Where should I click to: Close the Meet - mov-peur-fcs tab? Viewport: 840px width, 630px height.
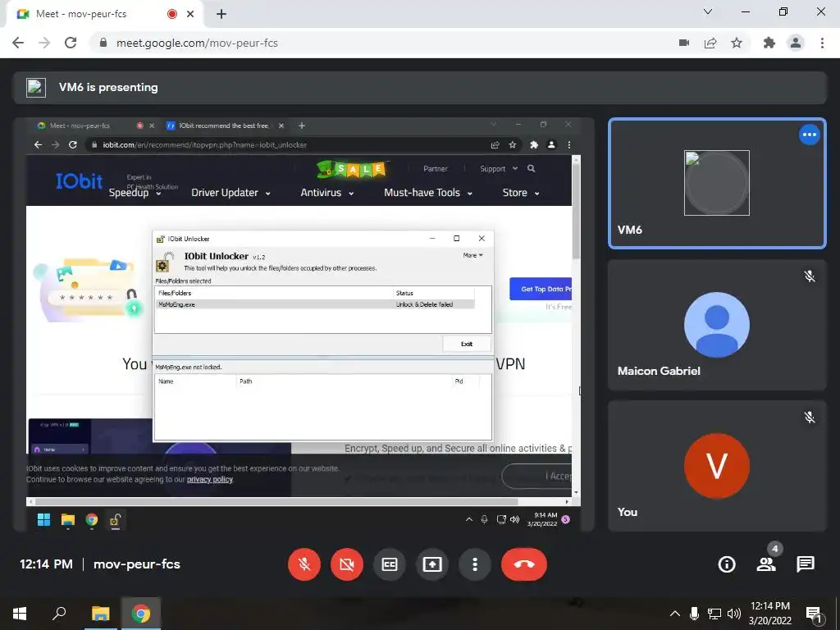click(190, 15)
